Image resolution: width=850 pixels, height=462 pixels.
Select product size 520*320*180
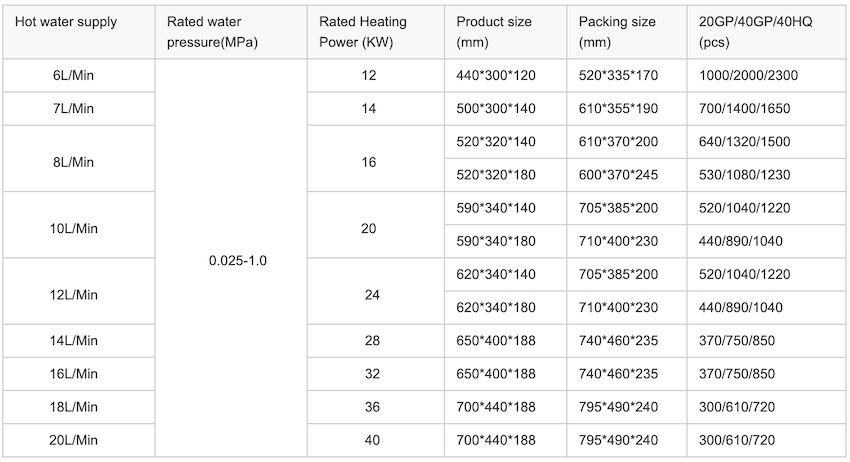coord(496,174)
